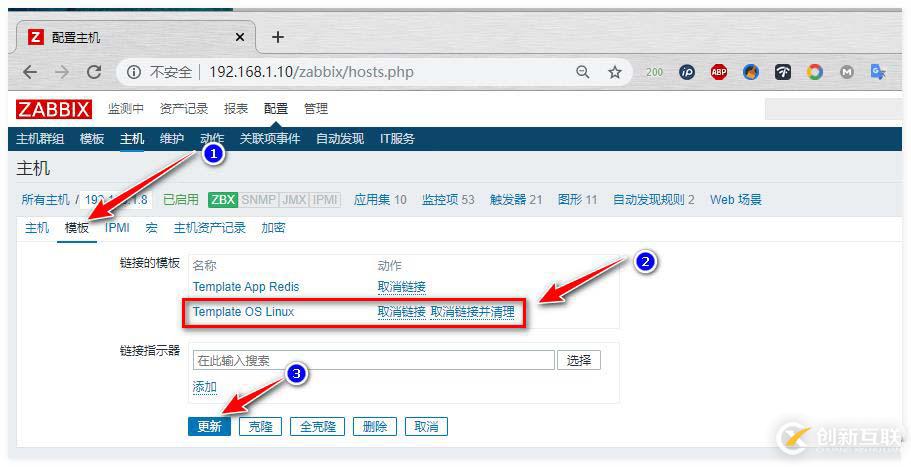
Task: Open the 配置 top menu
Action: (275, 109)
